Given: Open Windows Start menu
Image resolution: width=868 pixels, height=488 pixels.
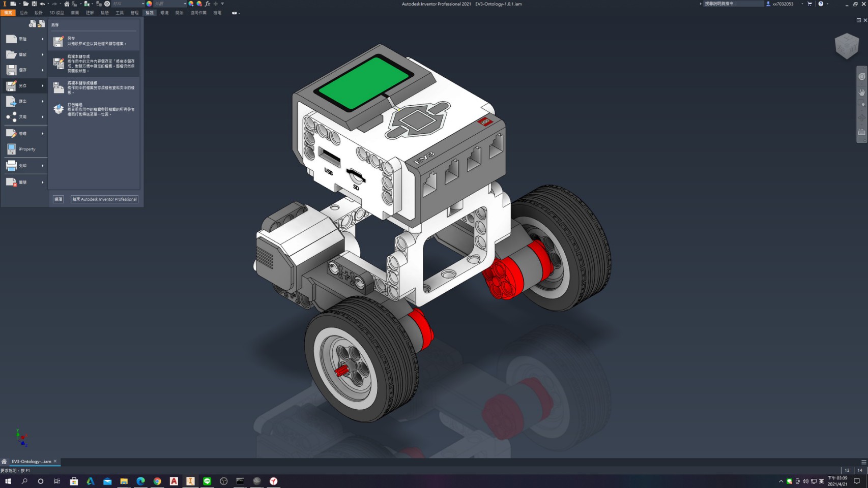Looking at the screenshot, I should pyautogui.click(x=8, y=481).
